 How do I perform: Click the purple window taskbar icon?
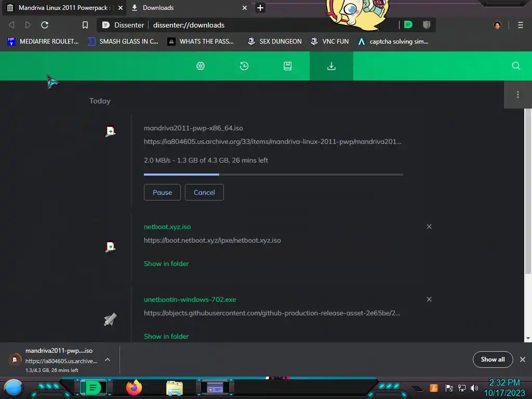pyautogui.click(x=215, y=388)
